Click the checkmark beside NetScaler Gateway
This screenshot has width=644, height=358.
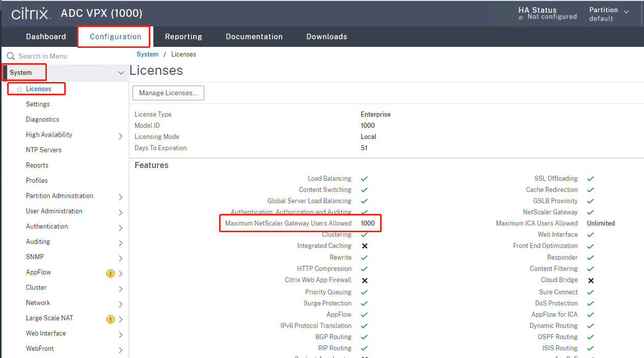[x=591, y=212]
